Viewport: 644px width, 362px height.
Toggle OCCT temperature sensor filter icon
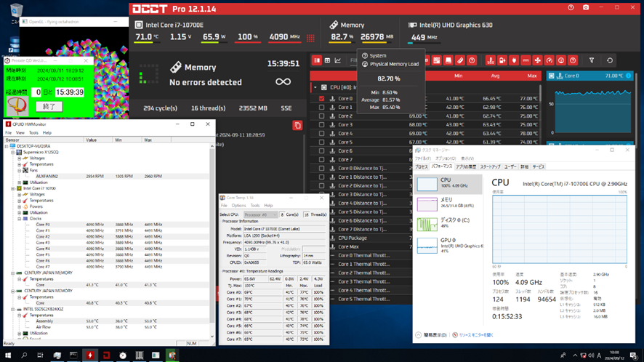490,60
